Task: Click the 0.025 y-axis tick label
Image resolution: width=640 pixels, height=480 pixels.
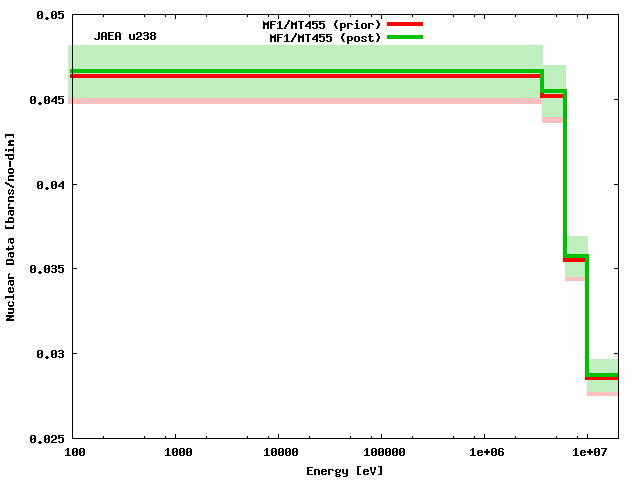Action: click(x=48, y=438)
